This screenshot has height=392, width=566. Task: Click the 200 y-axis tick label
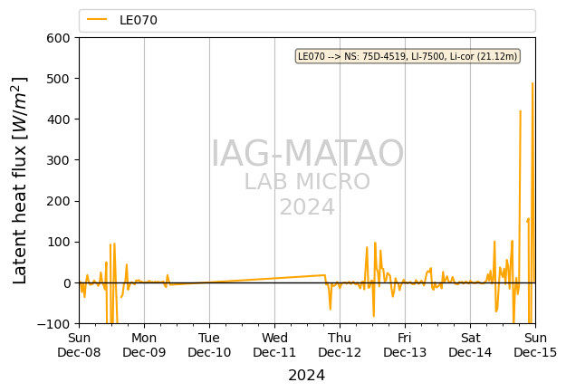(x=58, y=201)
